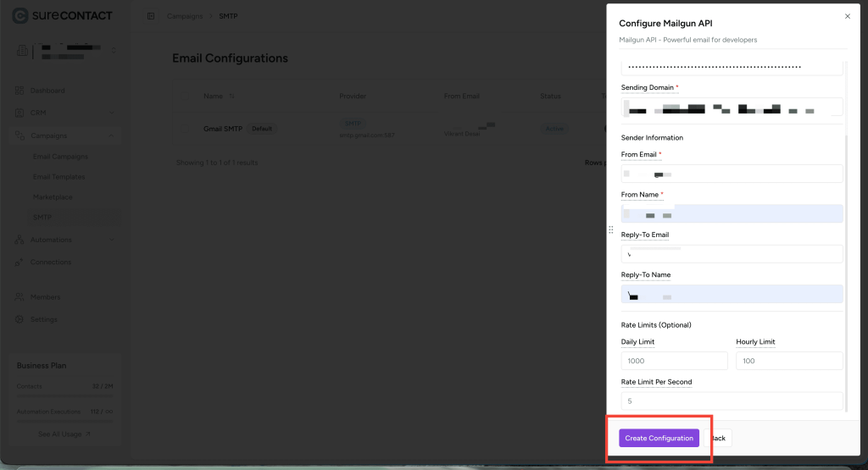
Task: Click the Rate Limit Per Second field
Action: click(x=732, y=401)
